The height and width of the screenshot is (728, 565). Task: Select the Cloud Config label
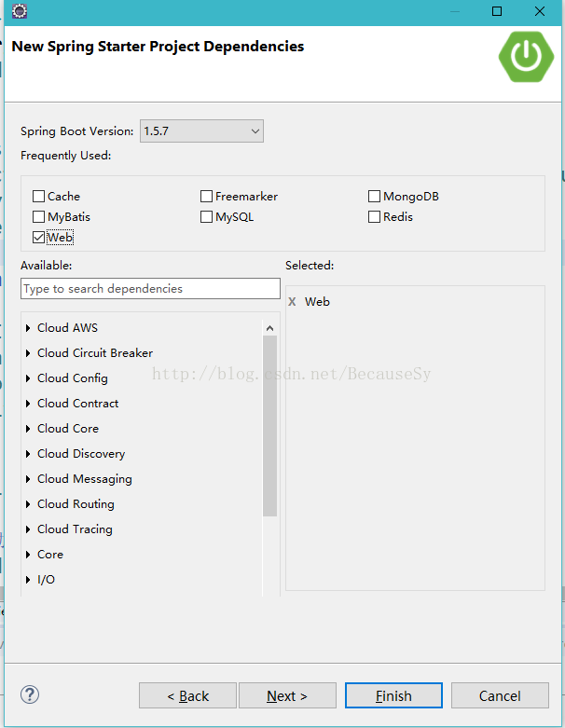[x=73, y=378]
